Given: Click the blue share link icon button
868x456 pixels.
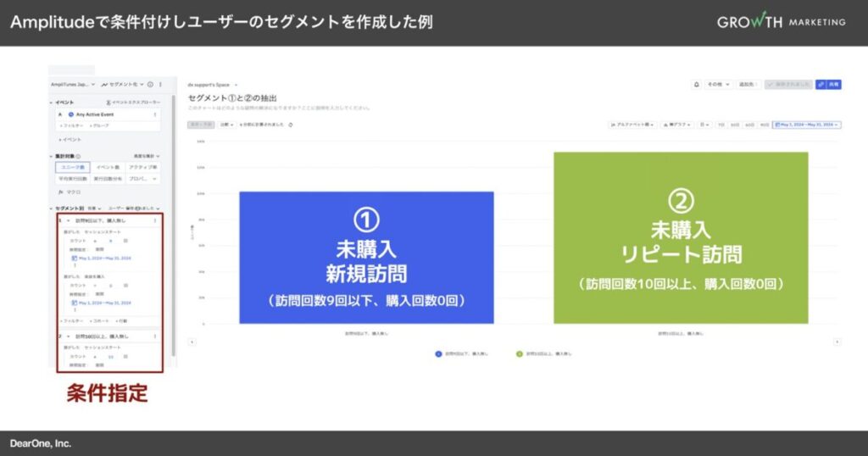Looking at the screenshot, I should click(821, 85).
